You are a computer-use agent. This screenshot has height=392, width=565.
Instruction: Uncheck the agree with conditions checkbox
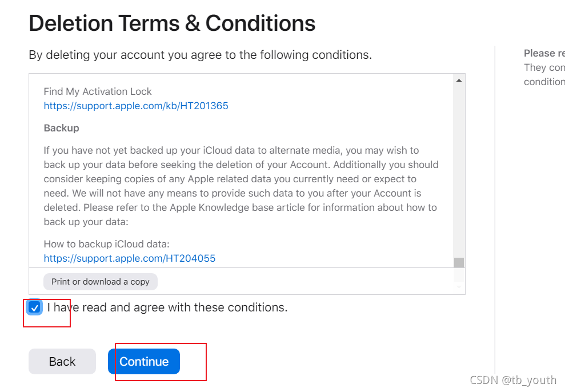pos(35,307)
